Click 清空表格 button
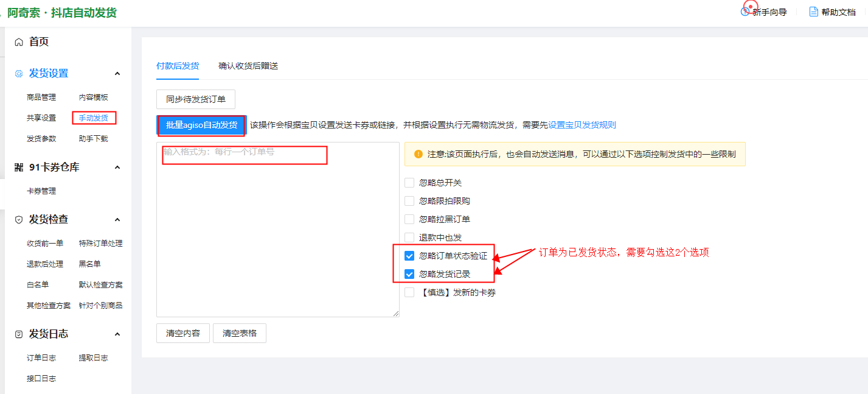Screen dimensions: 868x394 point(240,333)
